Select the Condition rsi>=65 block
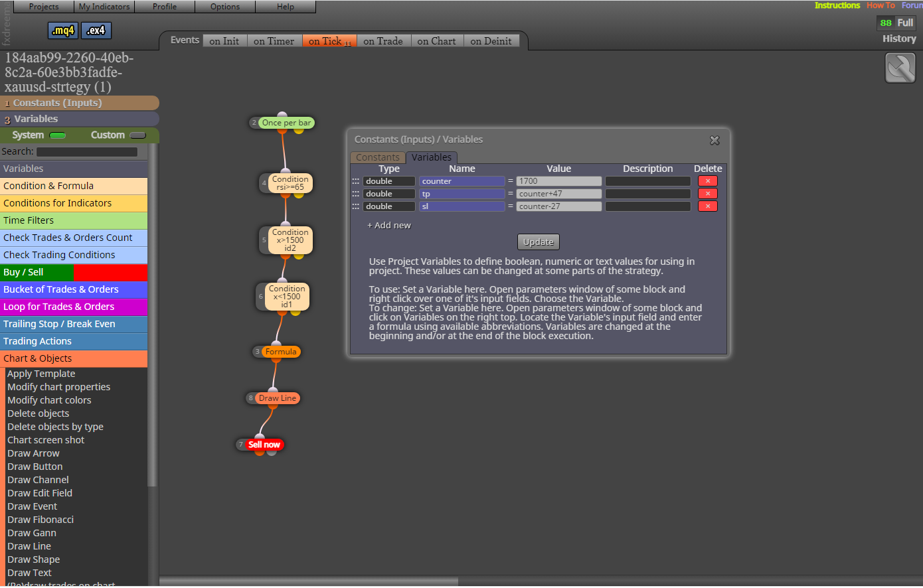The width and height of the screenshot is (923, 588). click(x=290, y=183)
